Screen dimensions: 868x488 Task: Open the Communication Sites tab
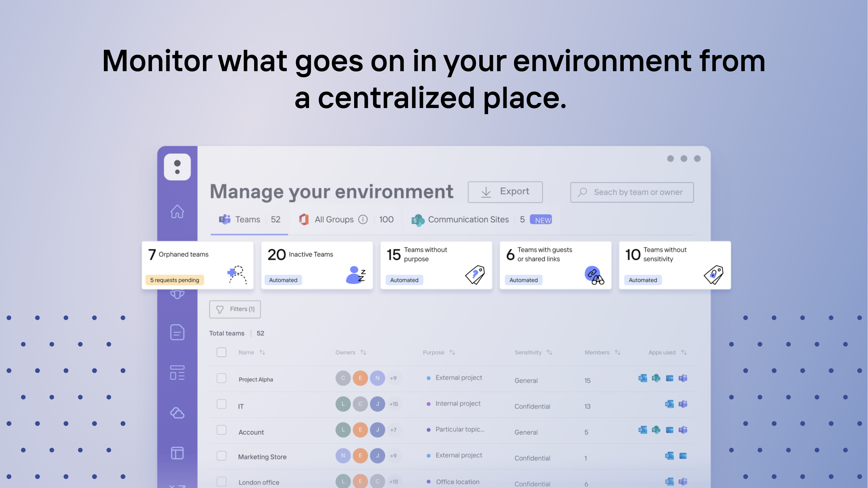point(468,220)
